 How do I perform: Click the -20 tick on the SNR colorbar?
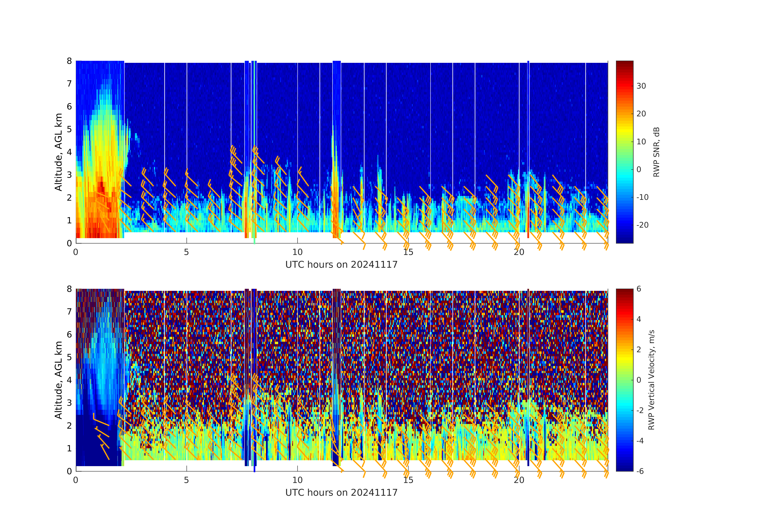pos(642,225)
